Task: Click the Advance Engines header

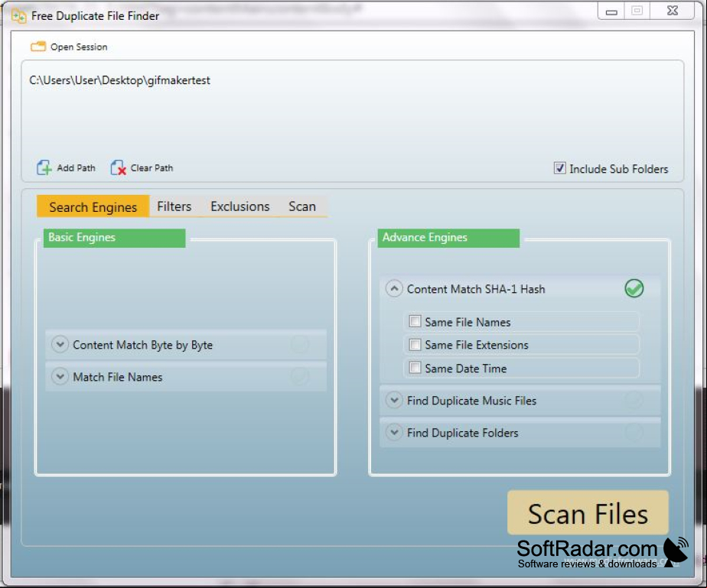Action: coord(448,238)
